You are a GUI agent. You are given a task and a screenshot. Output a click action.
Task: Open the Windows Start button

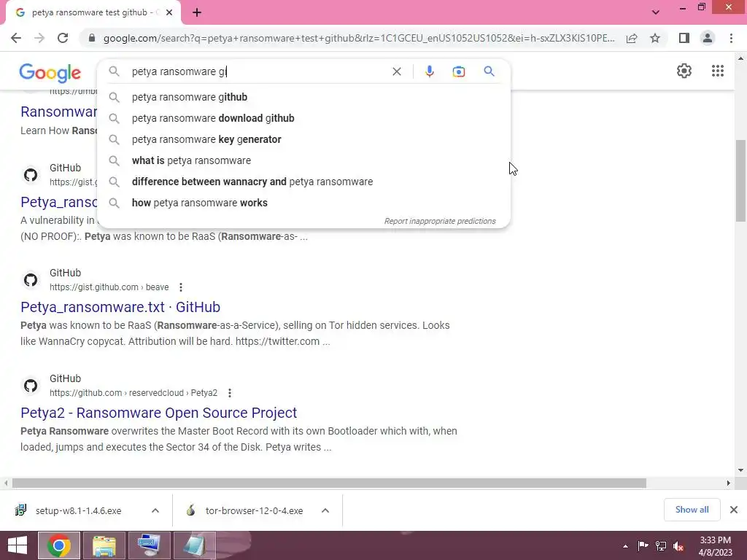tap(18, 545)
